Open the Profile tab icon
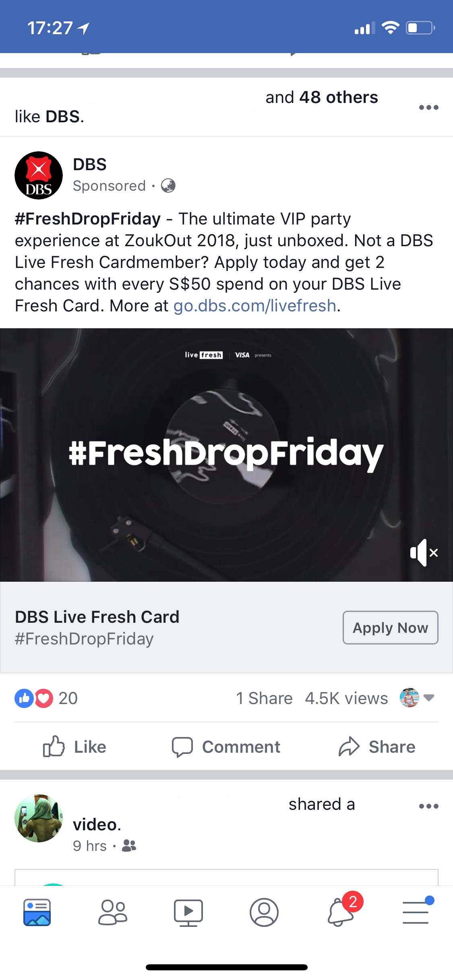 point(264,912)
